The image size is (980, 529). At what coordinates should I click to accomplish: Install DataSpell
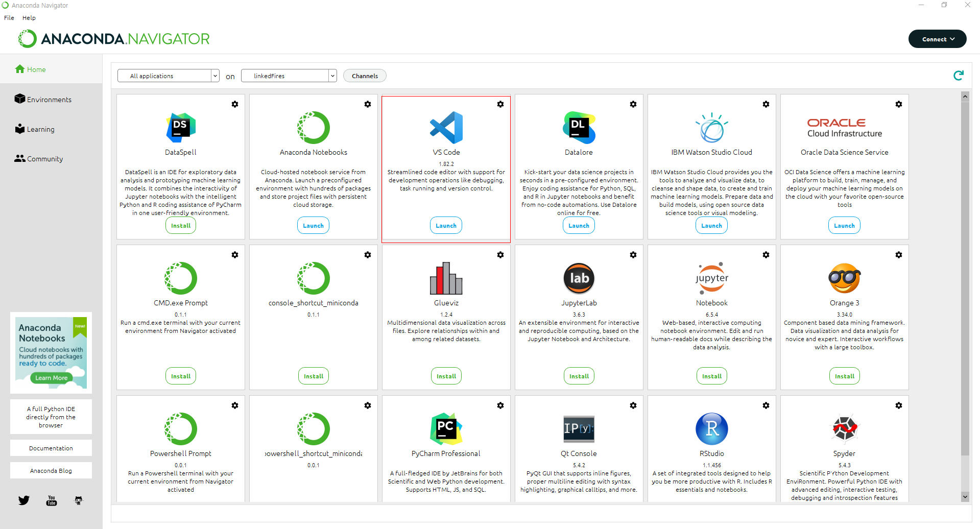(181, 226)
